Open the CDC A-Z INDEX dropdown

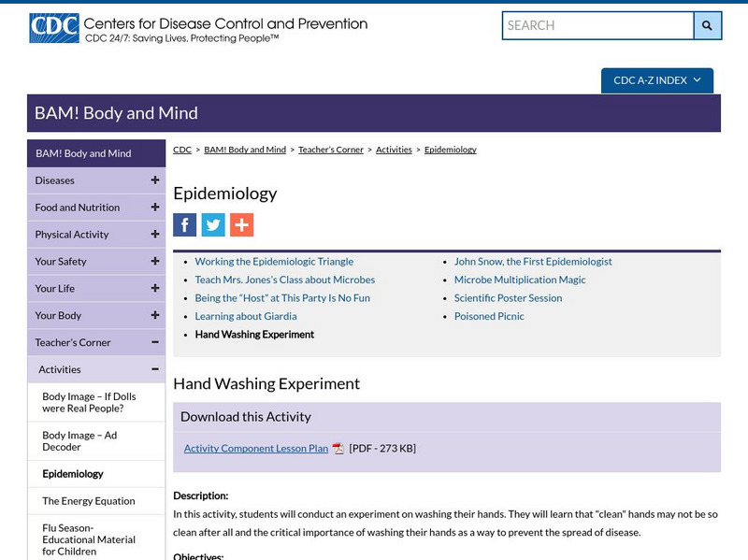point(657,80)
